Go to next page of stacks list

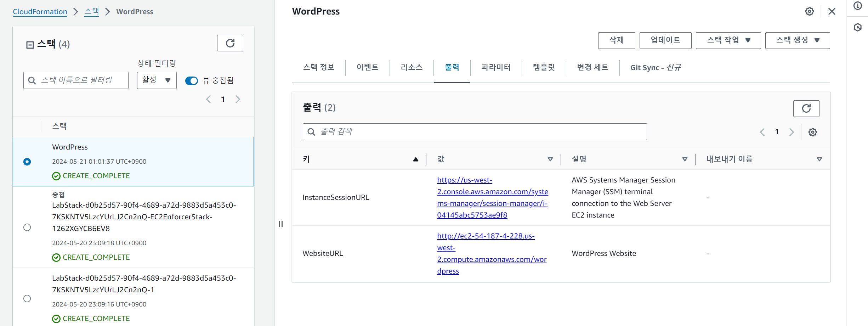[x=238, y=99]
